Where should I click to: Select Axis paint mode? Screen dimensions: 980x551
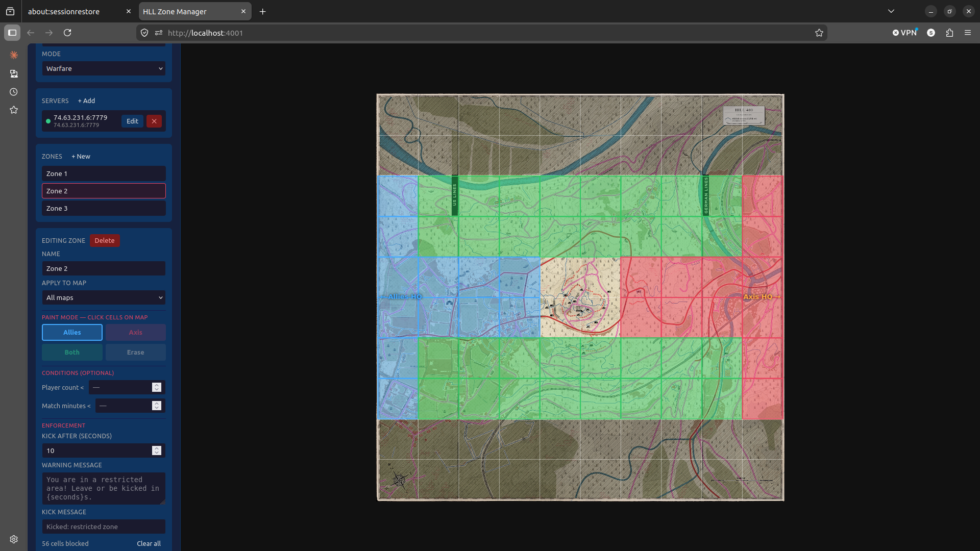(135, 332)
